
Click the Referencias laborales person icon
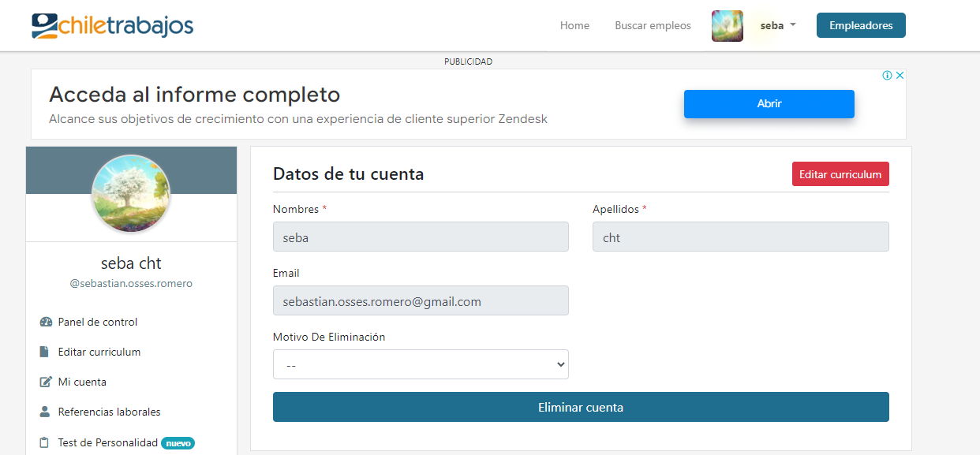(x=45, y=412)
